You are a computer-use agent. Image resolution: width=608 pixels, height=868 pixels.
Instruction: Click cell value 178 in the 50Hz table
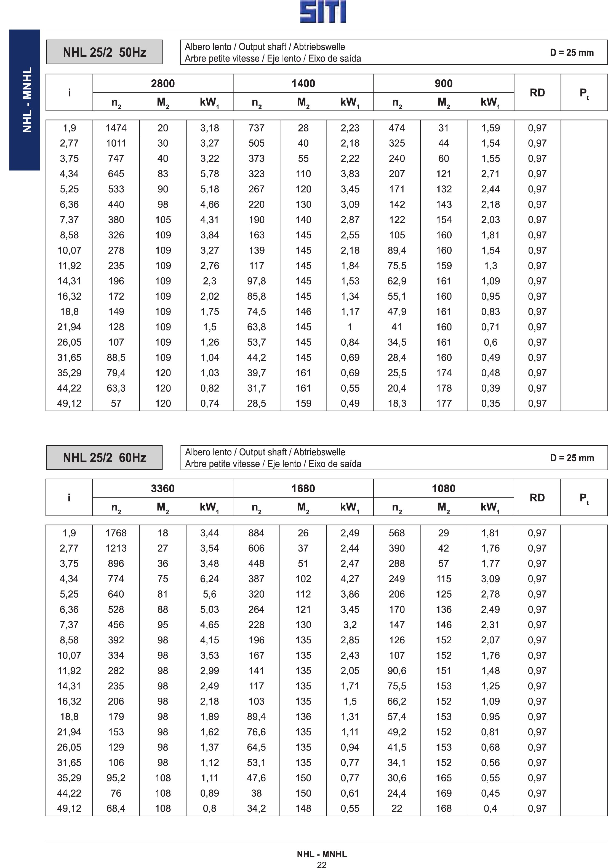tap(444, 388)
